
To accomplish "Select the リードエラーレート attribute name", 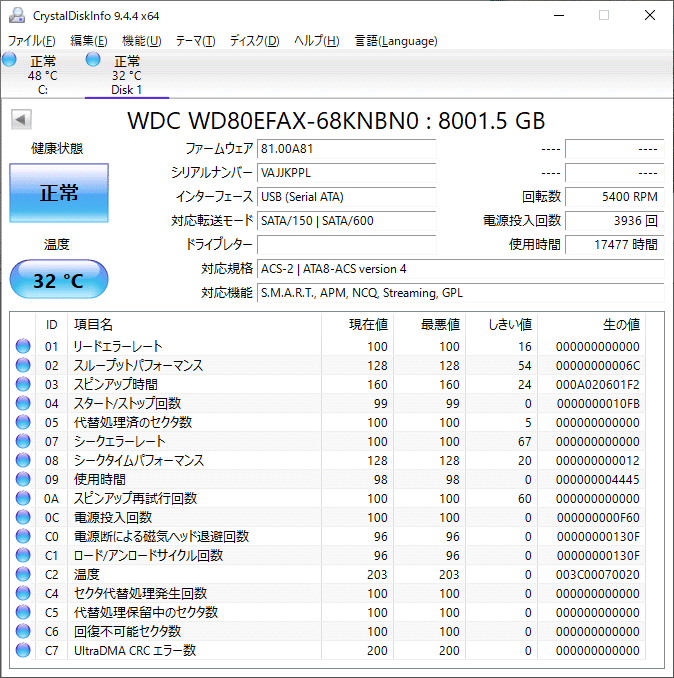I will [x=118, y=346].
